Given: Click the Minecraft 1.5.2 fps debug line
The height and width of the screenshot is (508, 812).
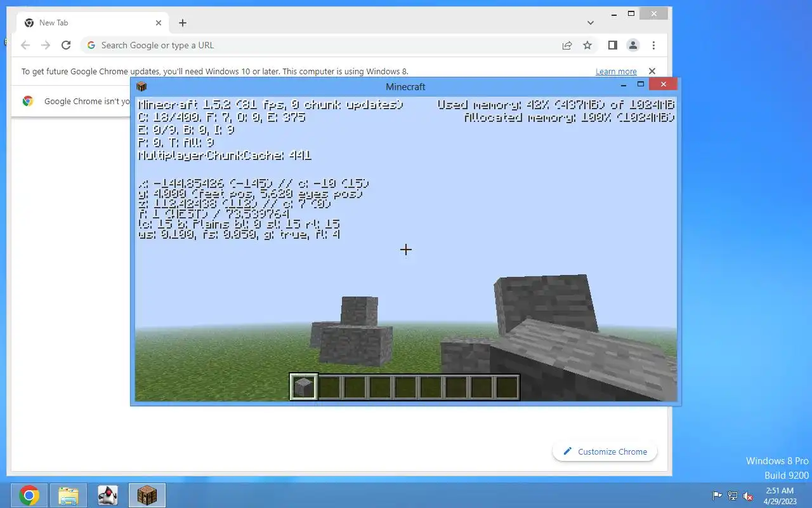Looking at the screenshot, I should [270, 105].
